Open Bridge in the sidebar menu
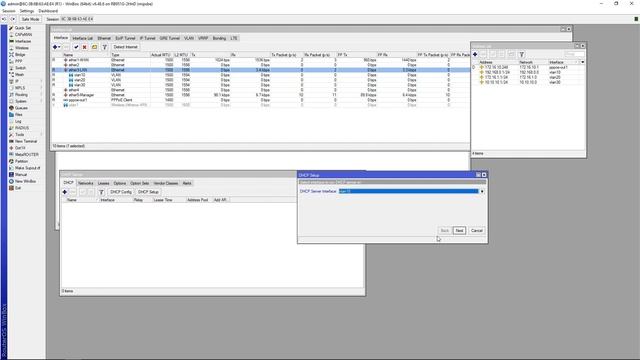Image resolution: width=640 pixels, height=360 pixels. [x=20, y=55]
